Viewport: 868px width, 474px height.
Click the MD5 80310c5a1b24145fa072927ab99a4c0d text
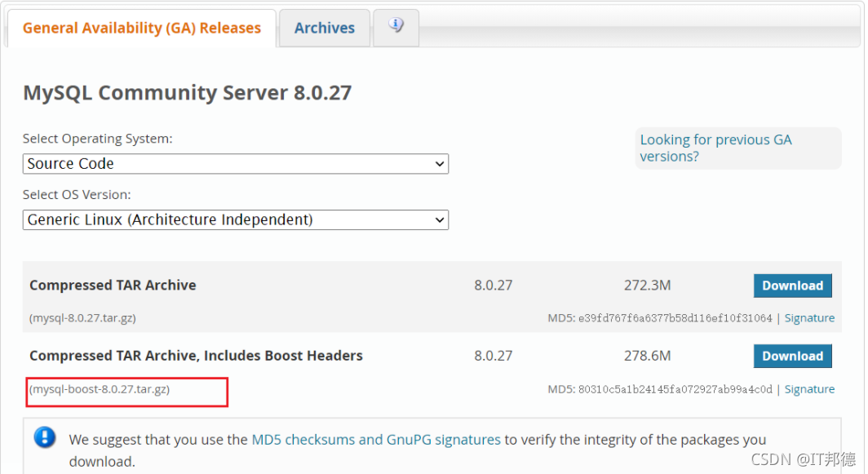point(660,389)
